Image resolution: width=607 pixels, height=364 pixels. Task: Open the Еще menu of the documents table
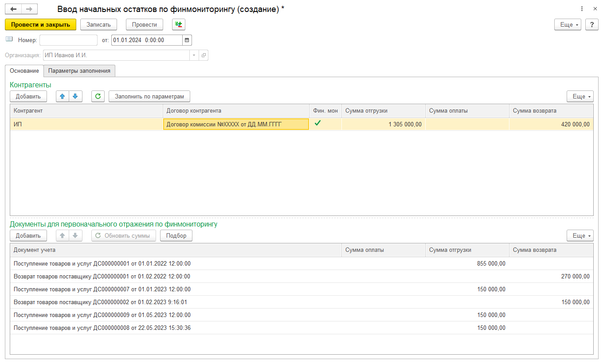[580, 236]
